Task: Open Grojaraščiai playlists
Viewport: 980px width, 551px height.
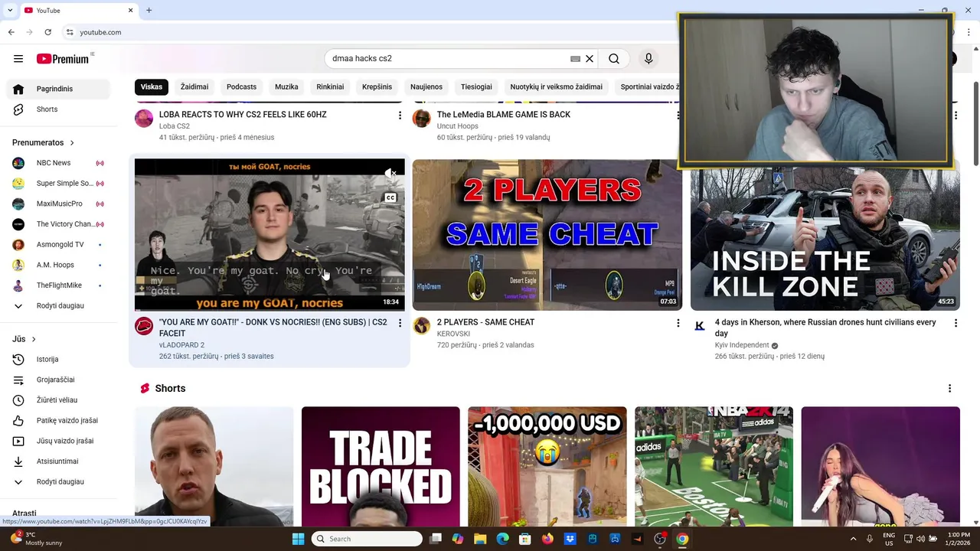Action: [58, 380]
